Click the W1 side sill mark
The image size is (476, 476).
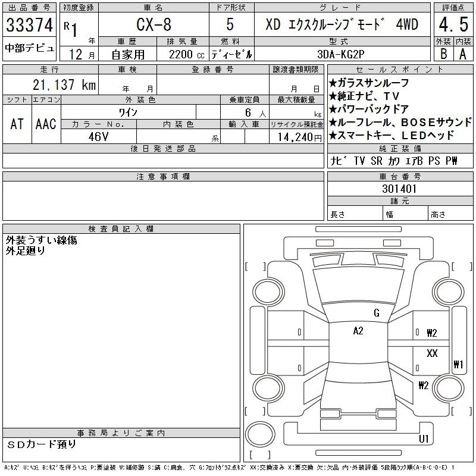tap(458, 364)
